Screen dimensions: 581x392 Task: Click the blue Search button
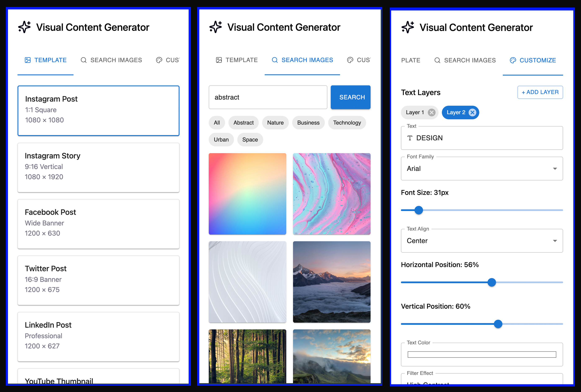pyautogui.click(x=351, y=97)
